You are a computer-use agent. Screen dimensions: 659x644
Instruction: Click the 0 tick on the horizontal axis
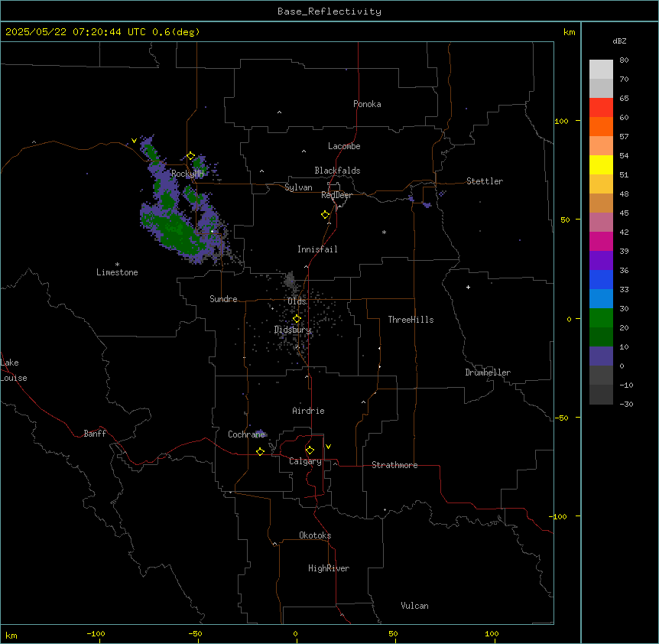tap(295, 633)
